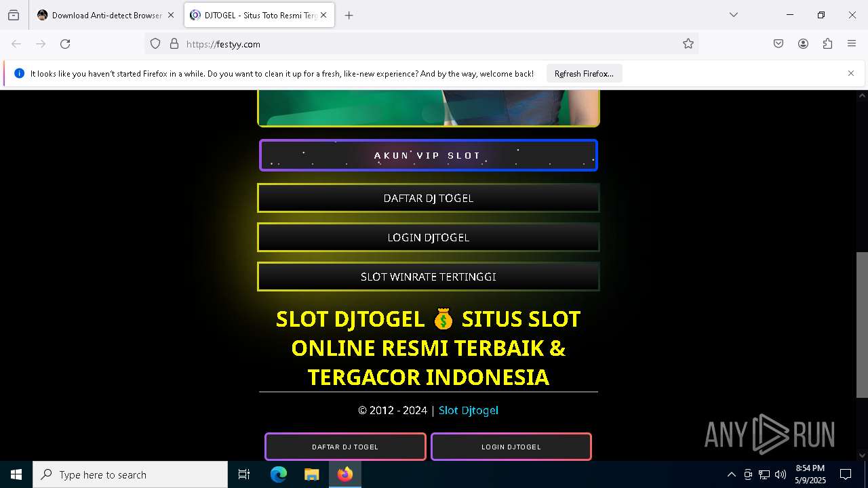Open volume control tray icon
Screen dimensions: 868x488
point(781,474)
